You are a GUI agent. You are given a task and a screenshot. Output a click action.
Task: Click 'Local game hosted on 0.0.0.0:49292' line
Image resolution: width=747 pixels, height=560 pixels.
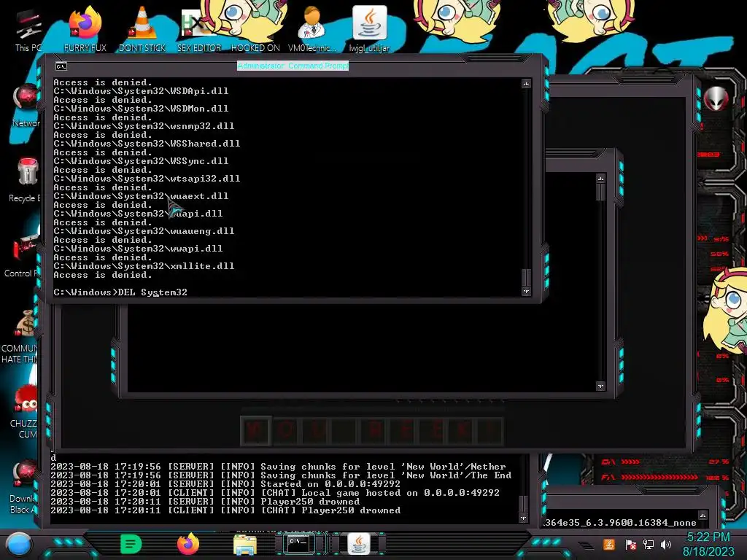point(275,493)
